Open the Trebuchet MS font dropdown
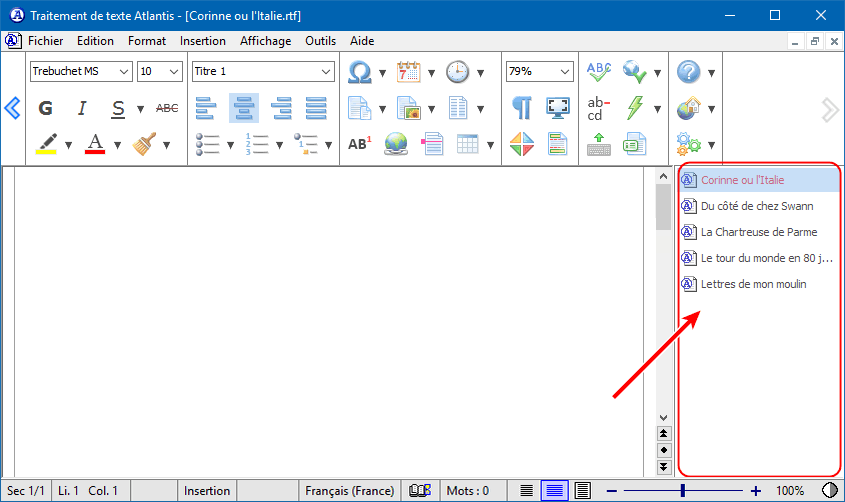The height and width of the screenshot is (502, 845). (x=124, y=72)
